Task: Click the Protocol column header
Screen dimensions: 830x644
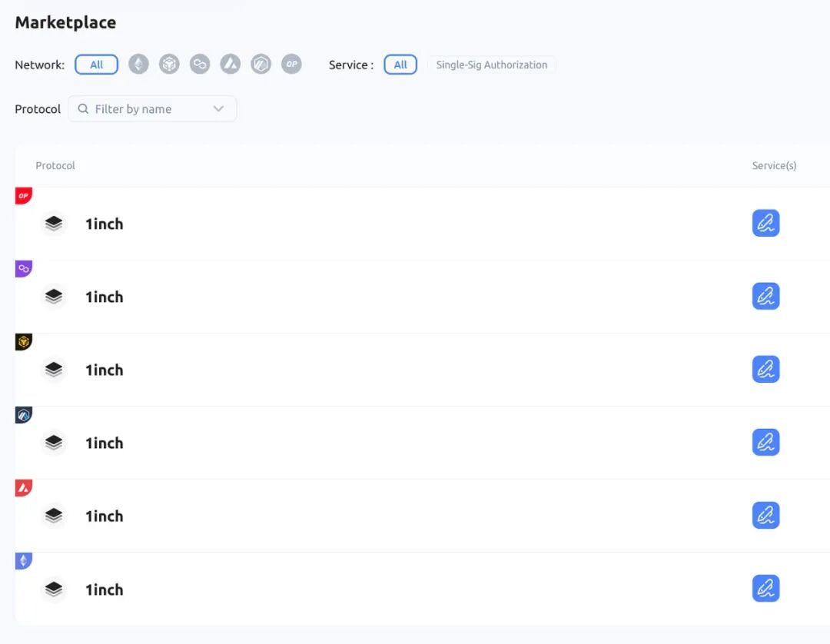Action: point(55,166)
